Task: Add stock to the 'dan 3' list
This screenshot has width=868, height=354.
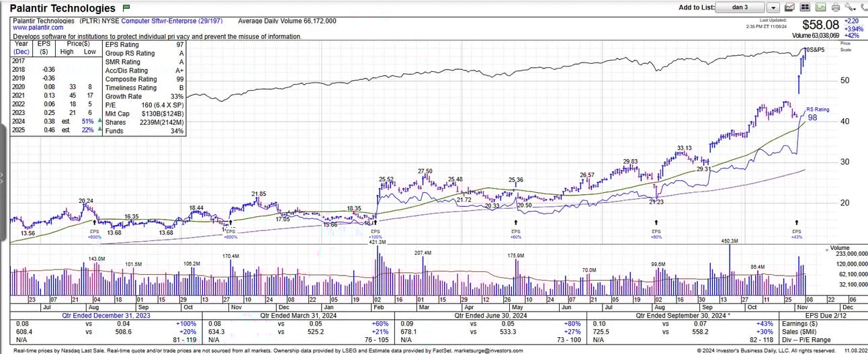Action: point(738,7)
